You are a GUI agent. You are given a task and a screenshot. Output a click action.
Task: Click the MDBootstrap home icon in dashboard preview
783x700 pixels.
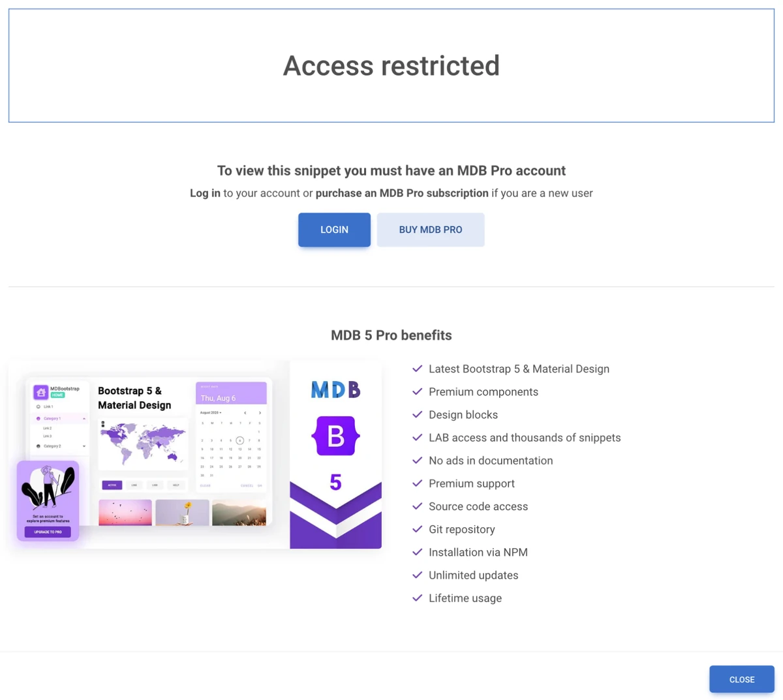click(41, 392)
